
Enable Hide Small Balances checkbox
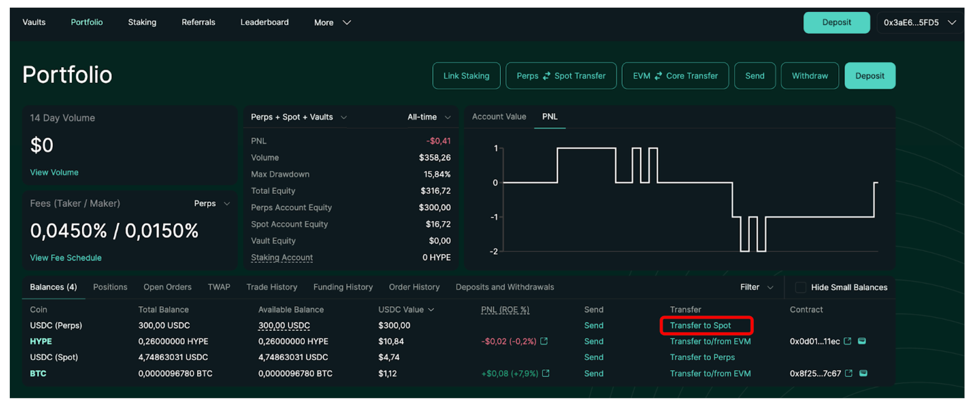(800, 288)
